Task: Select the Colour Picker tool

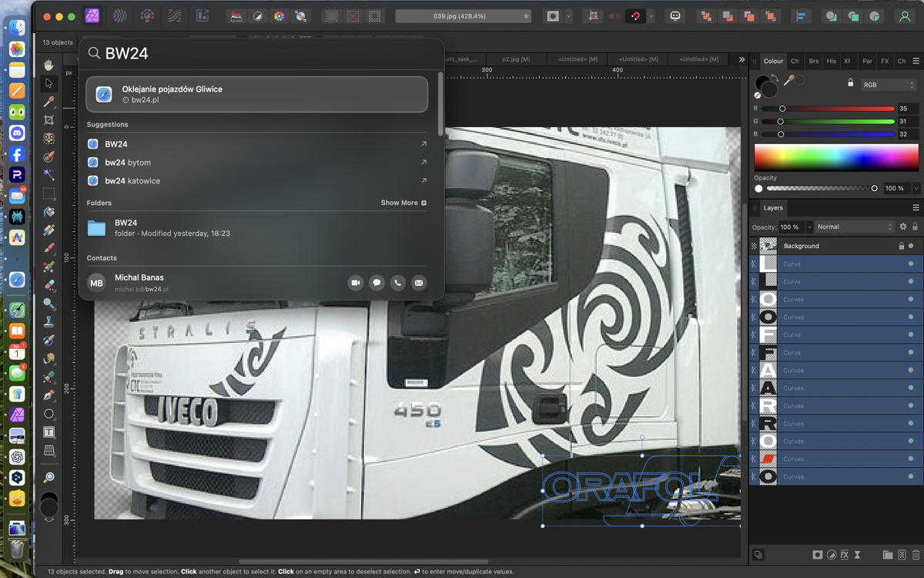Action: [x=49, y=102]
